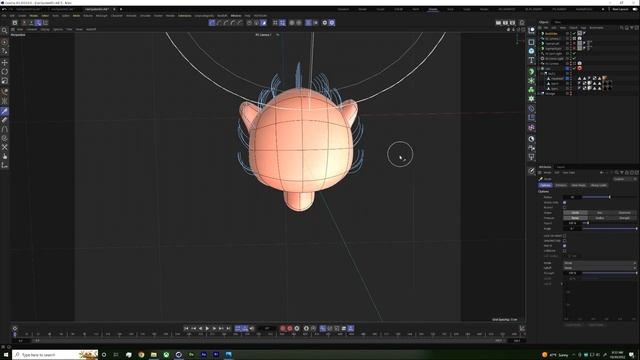Switch to the Standard layout tab
The height and width of the screenshot is (360, 640).
click(x=343, y=9)
